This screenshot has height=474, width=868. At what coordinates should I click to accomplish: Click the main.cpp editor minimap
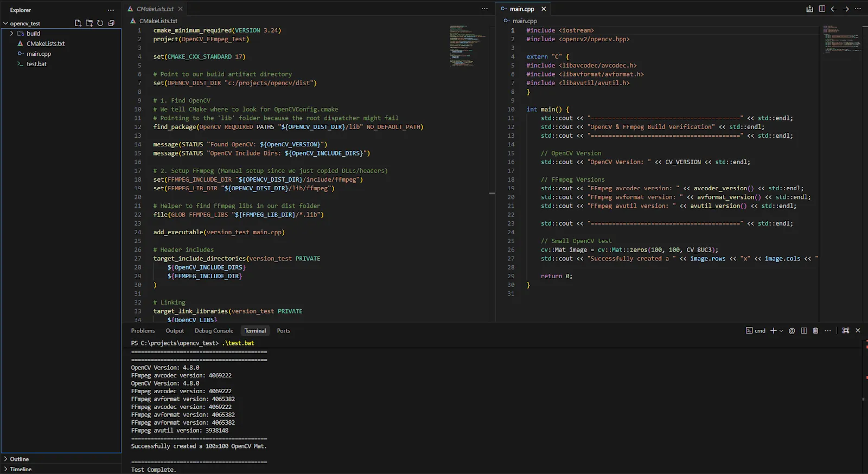pyautogui.click(x=842, y=39)
